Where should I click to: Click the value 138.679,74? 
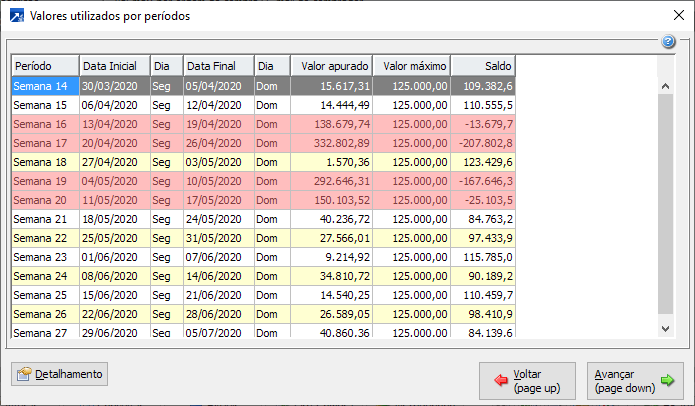342,125
